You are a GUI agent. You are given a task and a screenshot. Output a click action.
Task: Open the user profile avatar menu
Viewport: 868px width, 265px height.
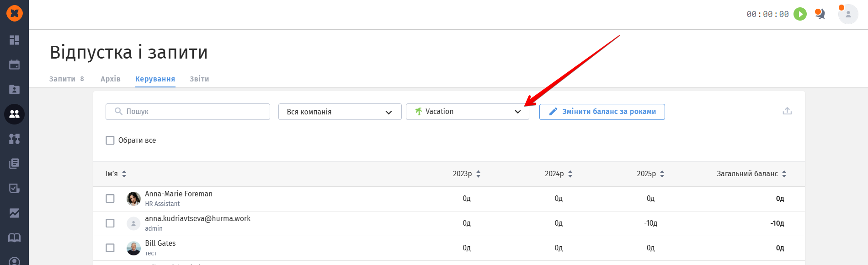click(x=848, y=14)
